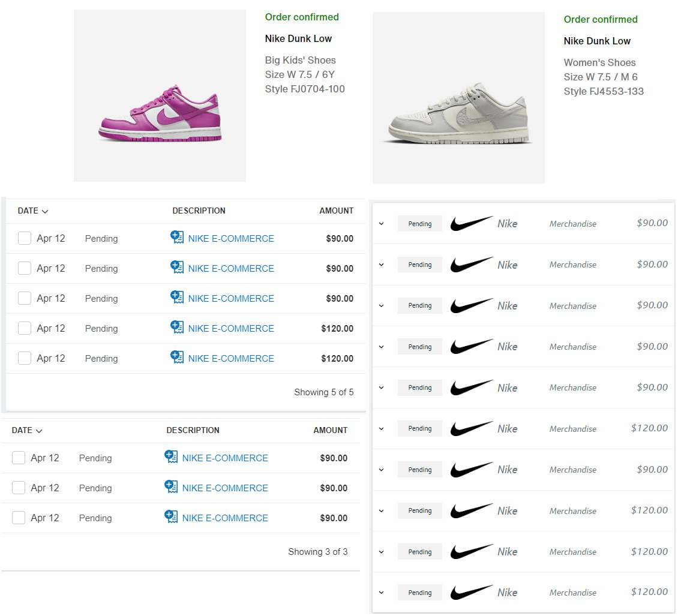This screenshot has width=681, height=616.
Task: Open NIKE E-COMMERCE link on last $120.00 row
Action: click(231, 359)
